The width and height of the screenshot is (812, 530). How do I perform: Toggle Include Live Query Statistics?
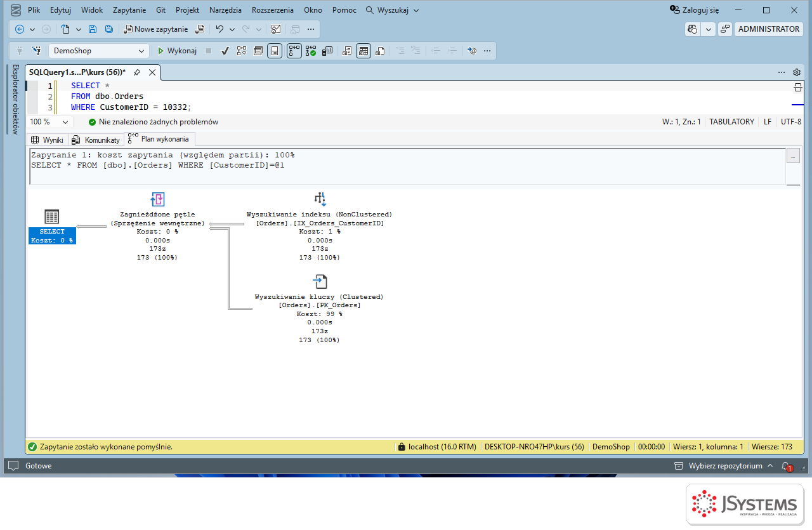(311, 51)
